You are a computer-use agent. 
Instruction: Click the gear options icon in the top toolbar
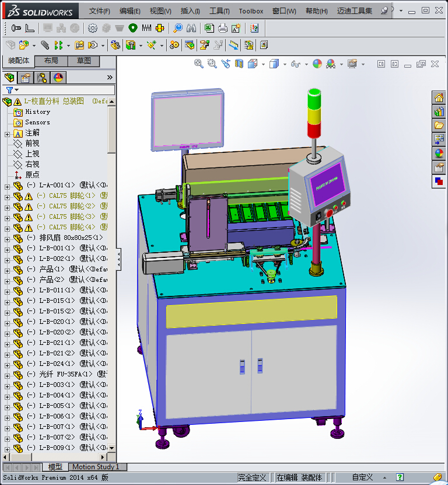92,28
